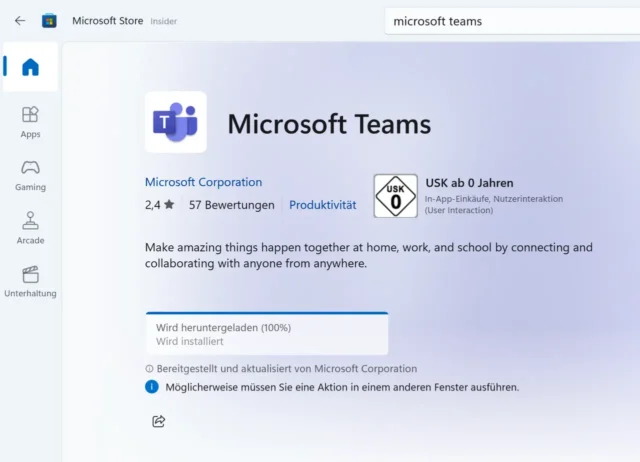
Task: Click the Microsoft Store logo icon
Action: (x=49, y=21)
